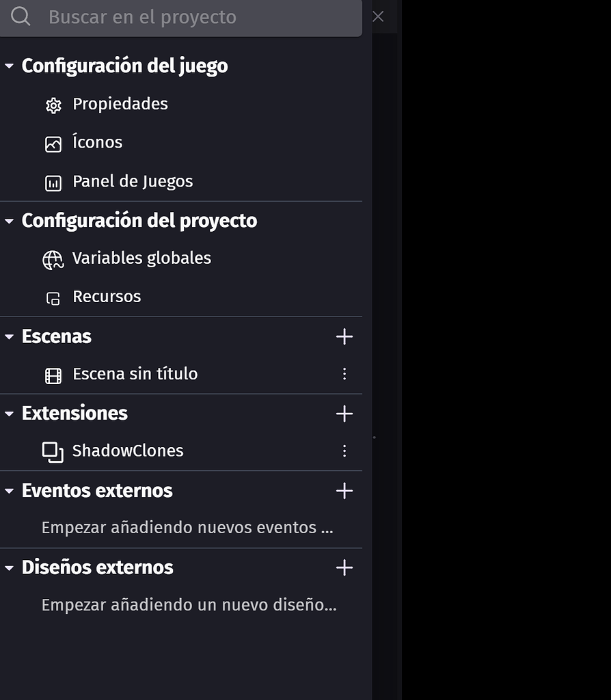This screenshot has width=611, height=700.
Task: Click the Recursos resources icon
Action: [x=53, y=297]
